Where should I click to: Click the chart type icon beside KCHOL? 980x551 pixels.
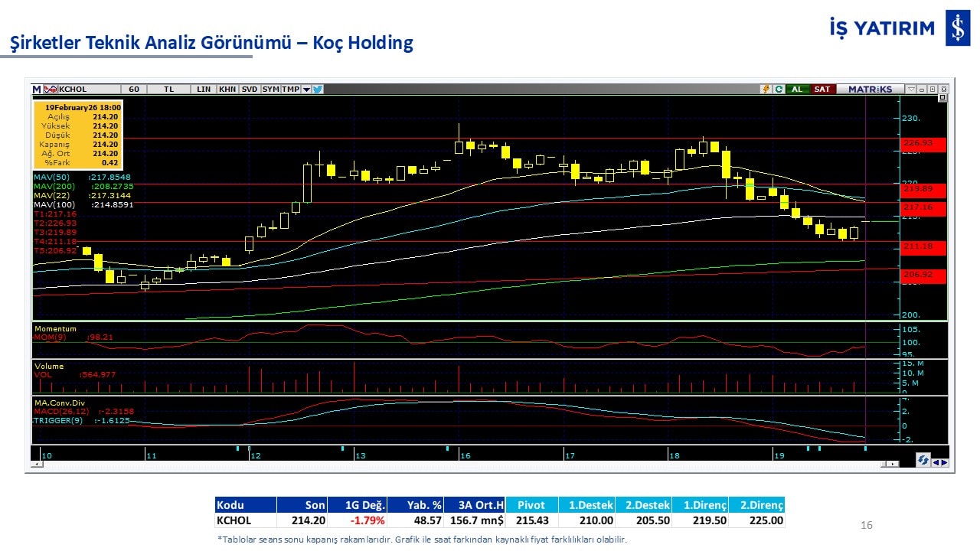click(51, 90)
